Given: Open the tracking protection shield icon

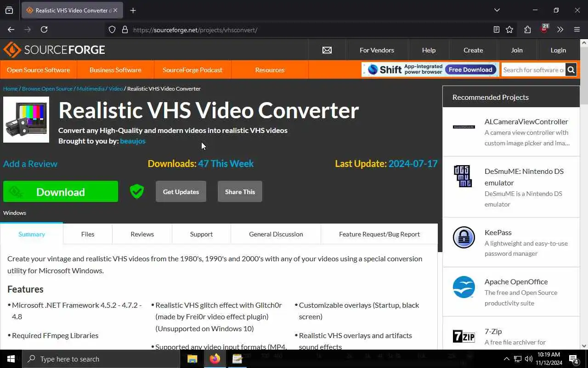Looking at the screenshot, I should 112,29.
